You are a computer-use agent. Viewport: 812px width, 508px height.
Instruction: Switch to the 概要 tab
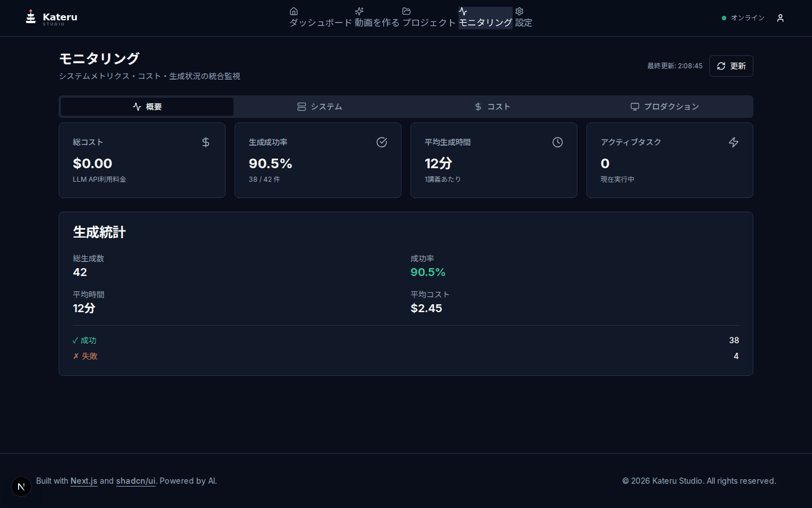tap(147, 107)
